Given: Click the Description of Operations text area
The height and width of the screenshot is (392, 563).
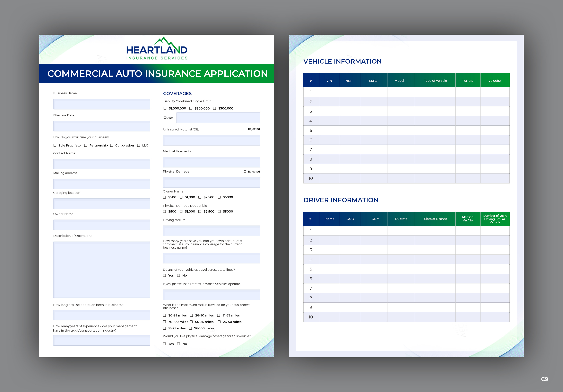Looking at the screenshot, I should click(101, 270).
